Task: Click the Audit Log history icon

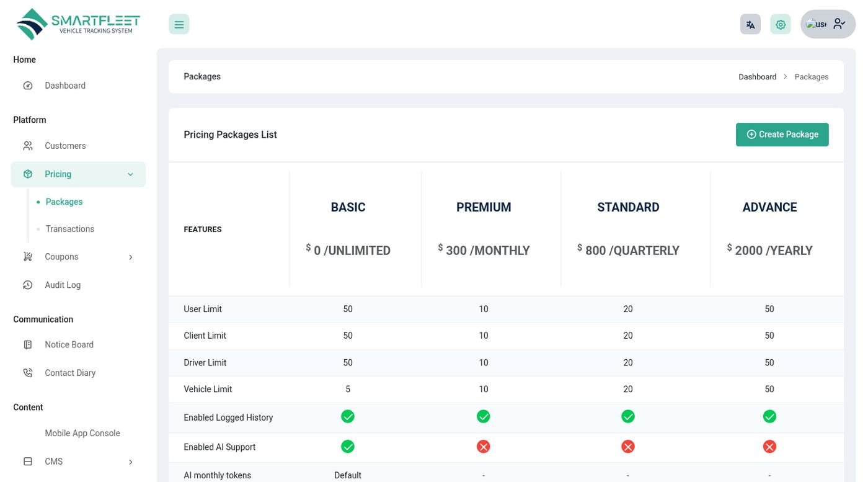Action: pyautogui.click(x=28, y=285)
